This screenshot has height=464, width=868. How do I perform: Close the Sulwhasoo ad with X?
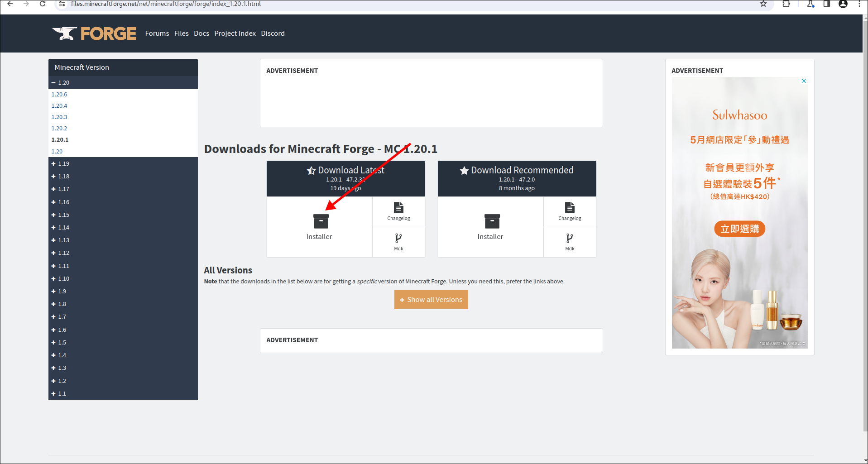point(804,81)
